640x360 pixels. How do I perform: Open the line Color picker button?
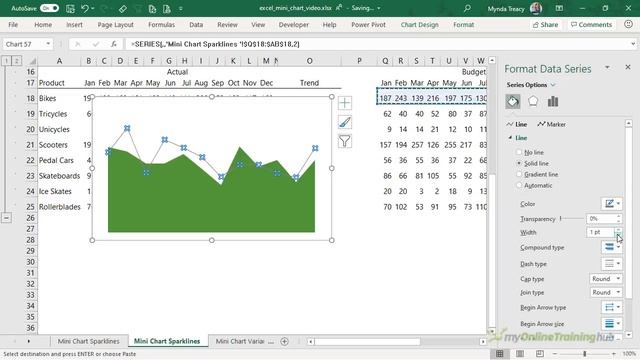click(x=611, y=203)
